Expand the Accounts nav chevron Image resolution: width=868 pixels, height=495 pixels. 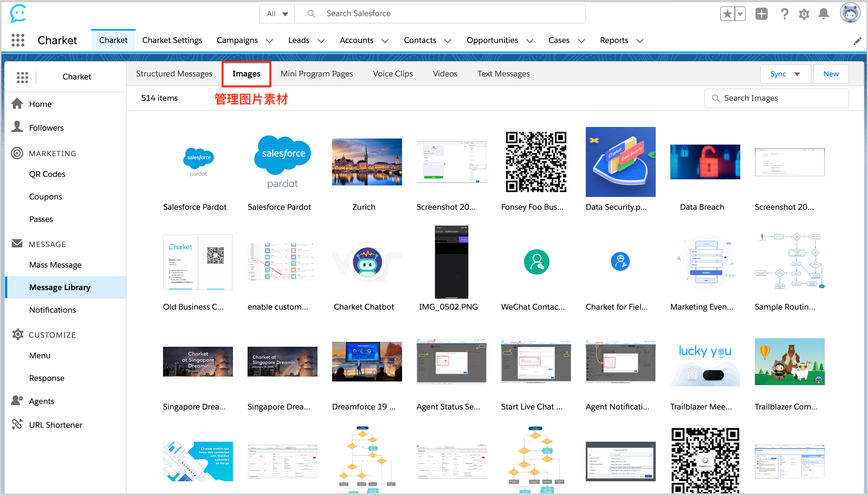click(x=385, y=41)
